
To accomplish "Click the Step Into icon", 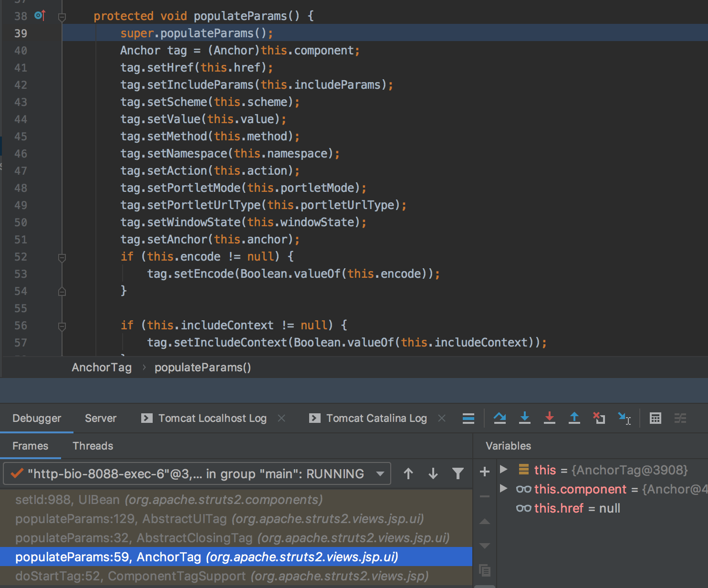I will pos(525,418).
